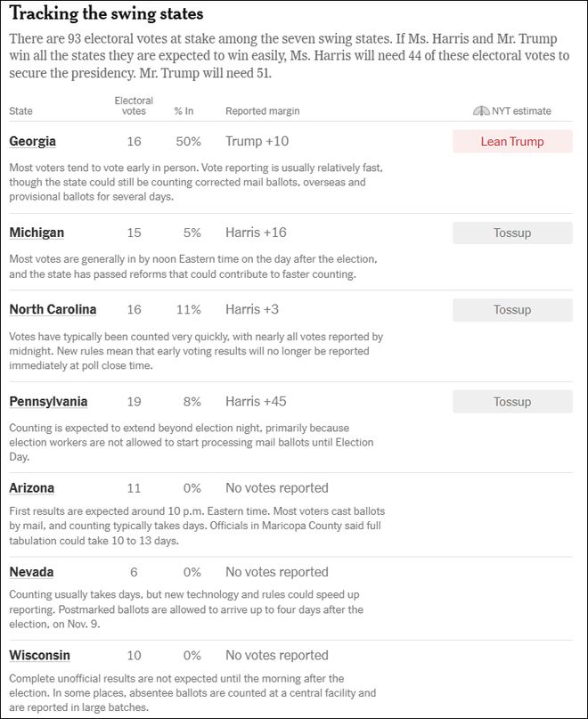The height and width of the screenshot is (719, 588).
Task: Click the Electoral votes column header
Action: point(134,106)
